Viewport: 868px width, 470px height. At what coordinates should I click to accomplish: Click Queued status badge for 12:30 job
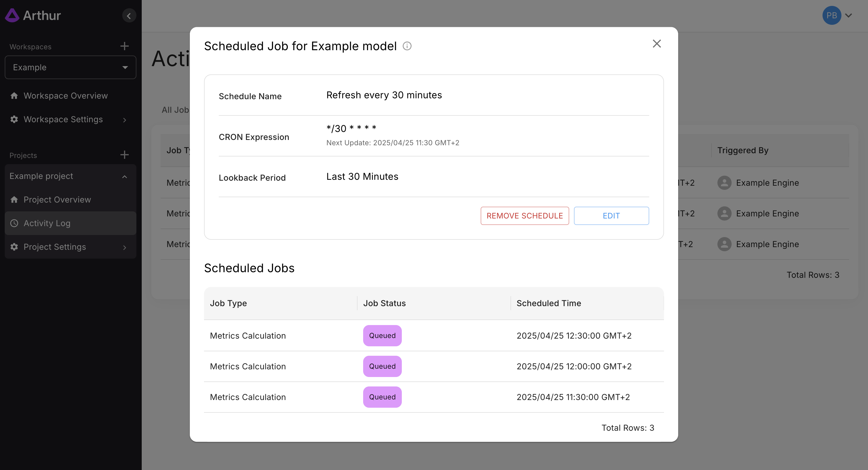pos(382,336)
